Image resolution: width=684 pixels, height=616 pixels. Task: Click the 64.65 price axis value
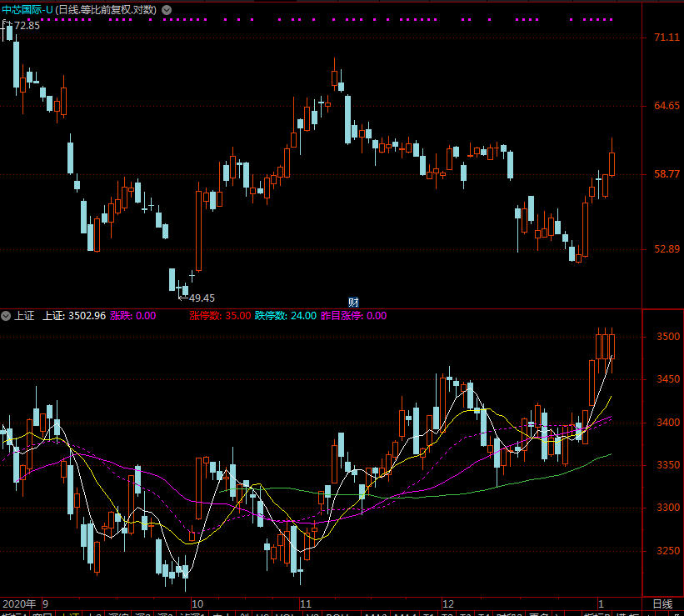point(667,106)
